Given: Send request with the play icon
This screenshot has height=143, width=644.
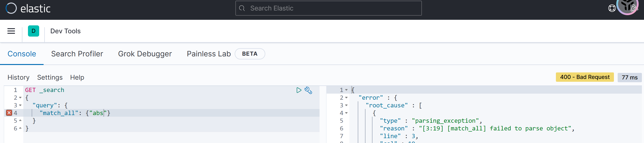Looking at the screenshot, I should [x=299, y=90].
